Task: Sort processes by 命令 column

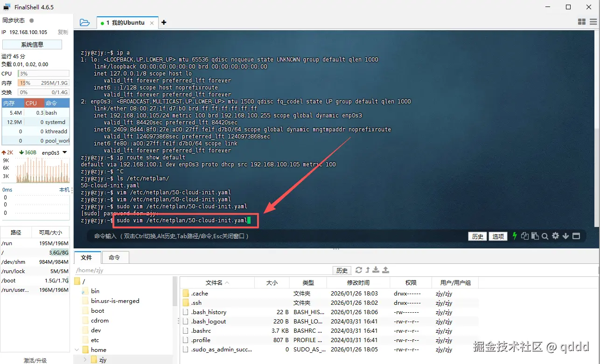Action: pyautogui.click(x=57, y=103)
